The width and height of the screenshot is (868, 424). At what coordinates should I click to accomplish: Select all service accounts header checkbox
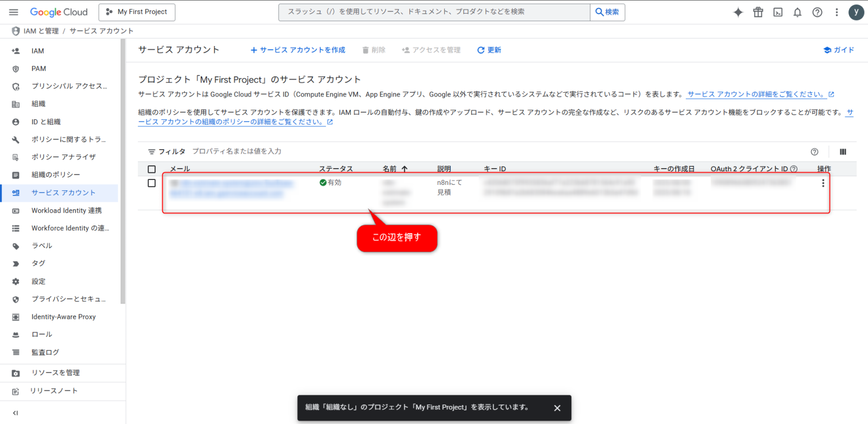(x=152, y=169)
